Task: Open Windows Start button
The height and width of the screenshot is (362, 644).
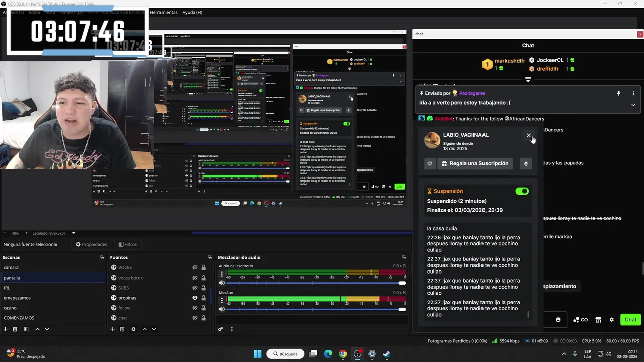Action: 257,354
